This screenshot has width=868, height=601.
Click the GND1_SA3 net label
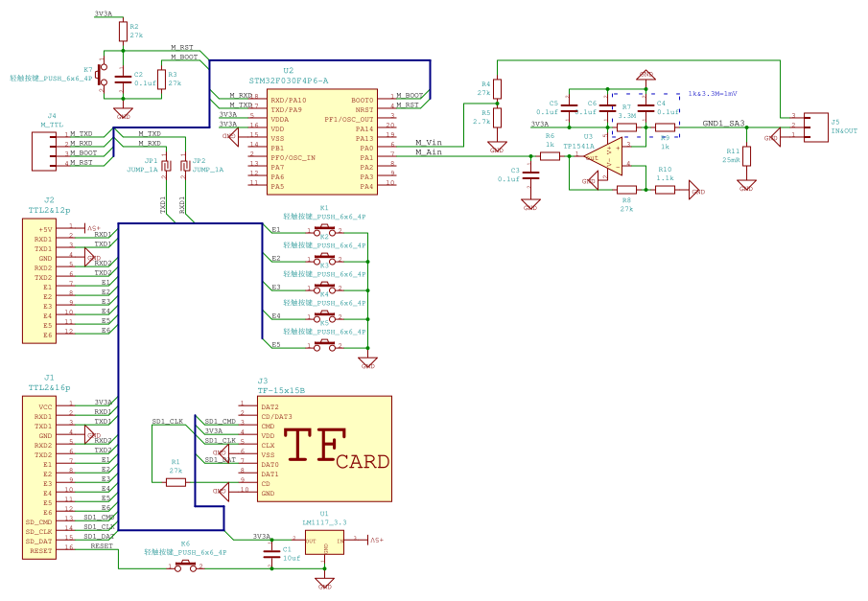point(723,124)
